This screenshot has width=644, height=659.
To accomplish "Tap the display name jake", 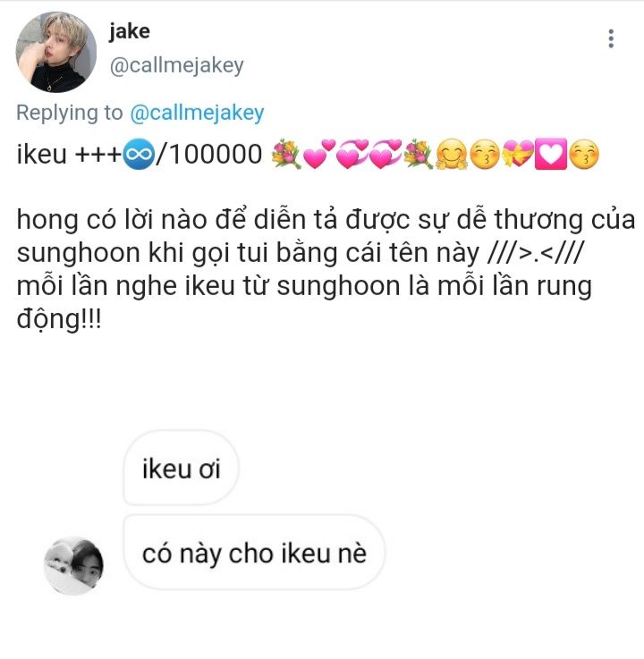I will click(x=130, y=31).
